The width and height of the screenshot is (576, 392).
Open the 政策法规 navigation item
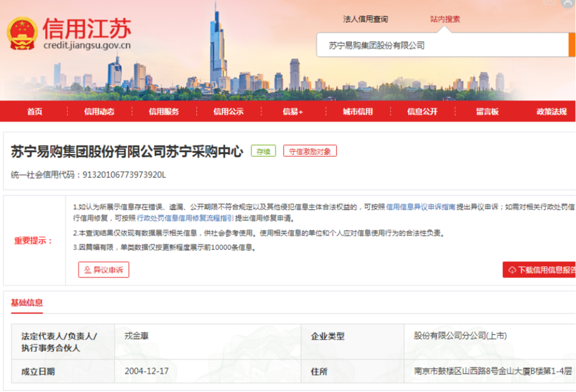552,111
